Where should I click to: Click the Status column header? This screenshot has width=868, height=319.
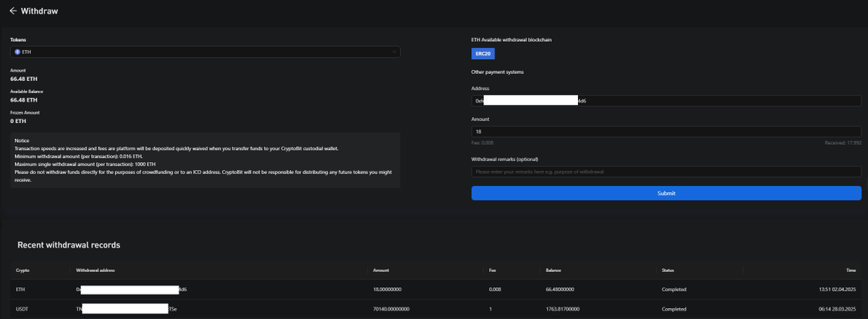tap(668, 270)
